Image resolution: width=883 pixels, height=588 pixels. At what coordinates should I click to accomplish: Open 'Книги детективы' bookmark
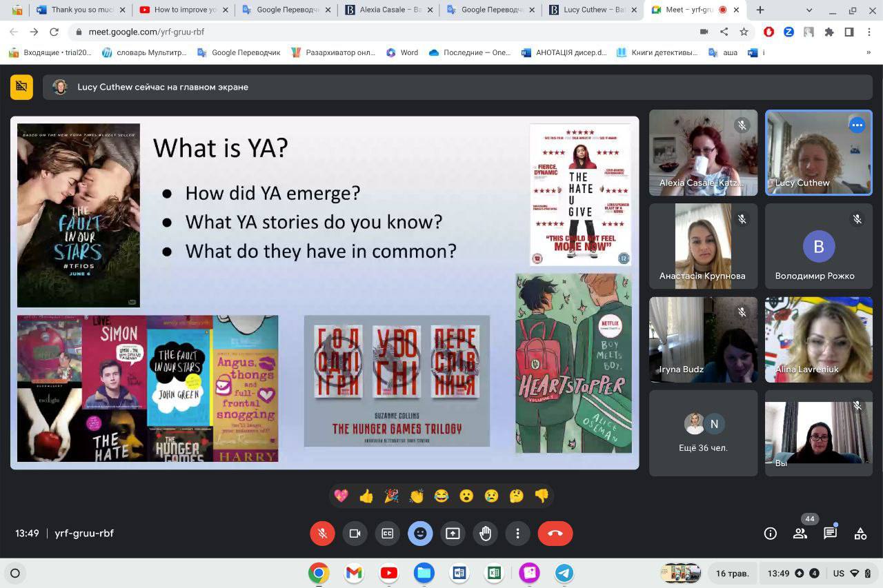pos(657,52)
